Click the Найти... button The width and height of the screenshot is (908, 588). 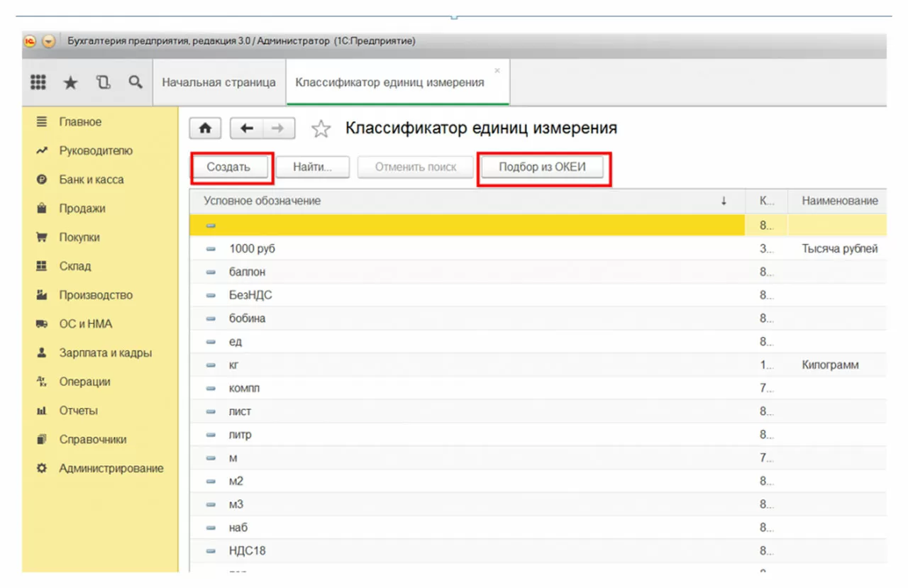(313, 167)
